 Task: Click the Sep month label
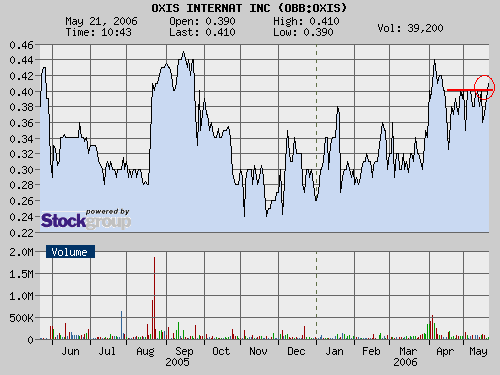tap(184, 351)
